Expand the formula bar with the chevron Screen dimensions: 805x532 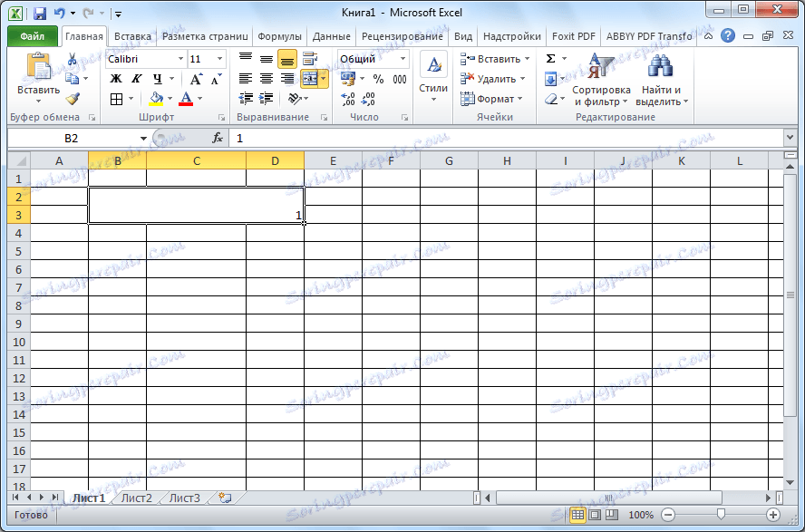(x=790, y=138)
